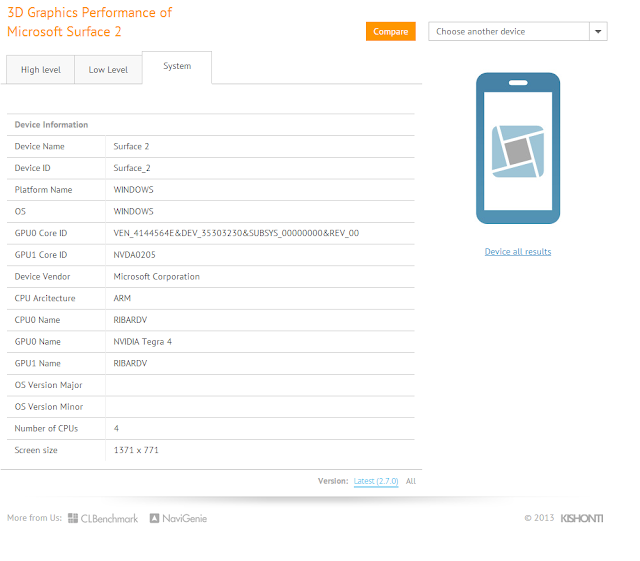
Task: Click the 'Platform Name' label
Action: [43, 189]
